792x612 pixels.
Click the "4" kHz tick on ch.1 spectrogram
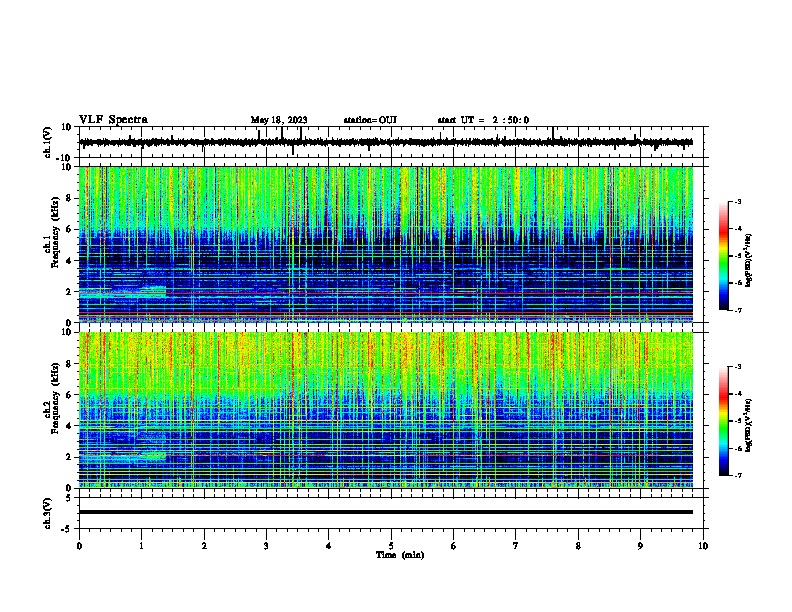pos(69,261)
